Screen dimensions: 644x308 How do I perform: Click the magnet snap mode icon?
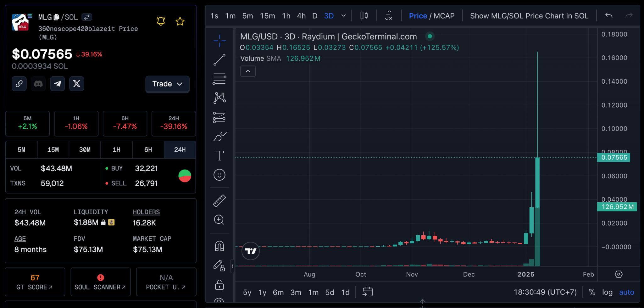tap(219, 246)
